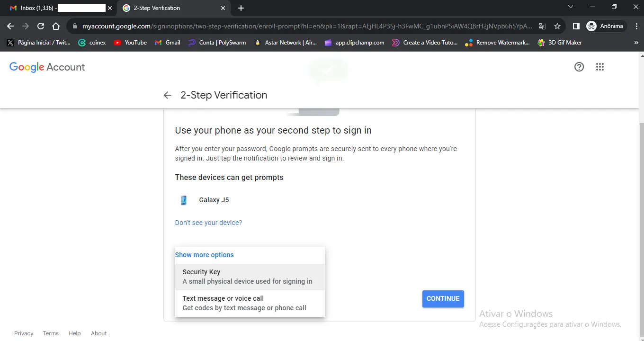Click the Google Account logo
The width and height of the screenshot is (644, 341).
point(47,67)
